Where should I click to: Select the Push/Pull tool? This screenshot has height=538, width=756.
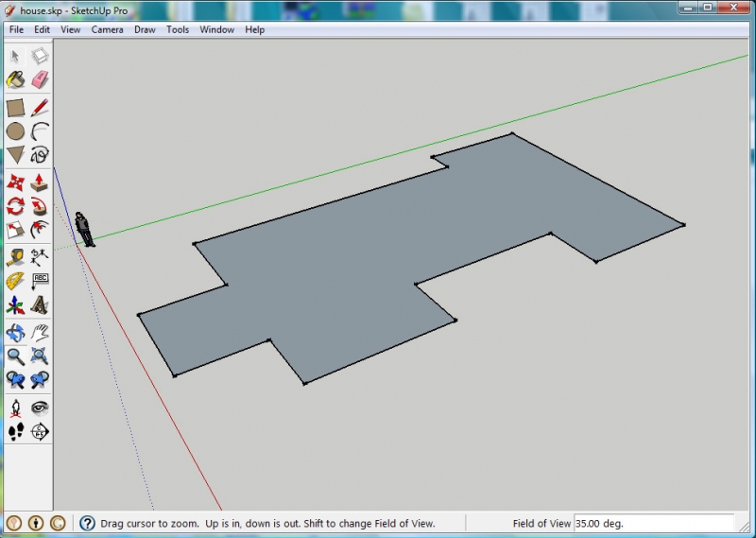click(x=40, y=182)
